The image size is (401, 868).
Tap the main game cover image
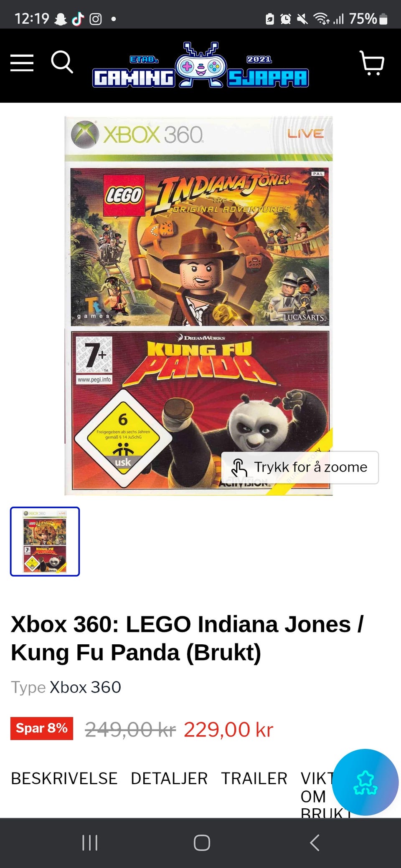pyautogui.click(x=198, y=305)
